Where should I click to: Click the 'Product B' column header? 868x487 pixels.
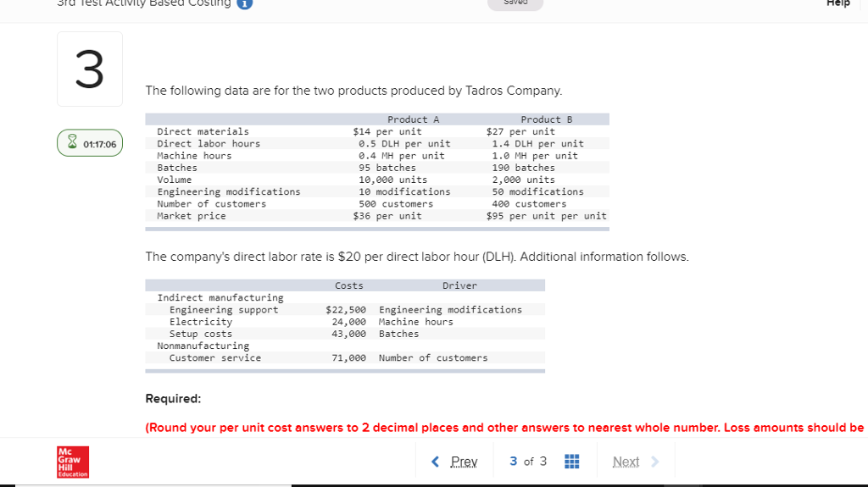pos(547,119)
